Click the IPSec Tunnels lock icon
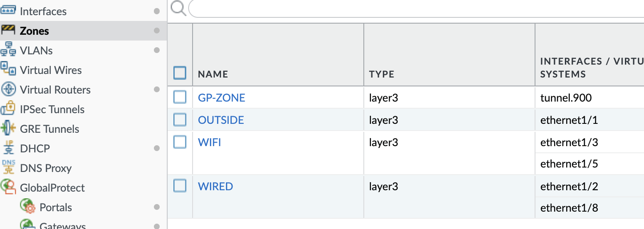 8,109
